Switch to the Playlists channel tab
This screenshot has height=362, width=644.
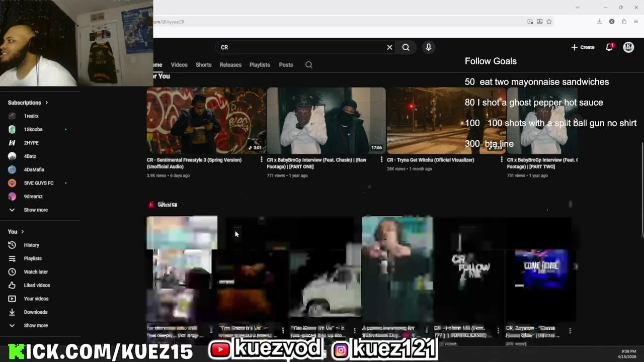(260, 65)
